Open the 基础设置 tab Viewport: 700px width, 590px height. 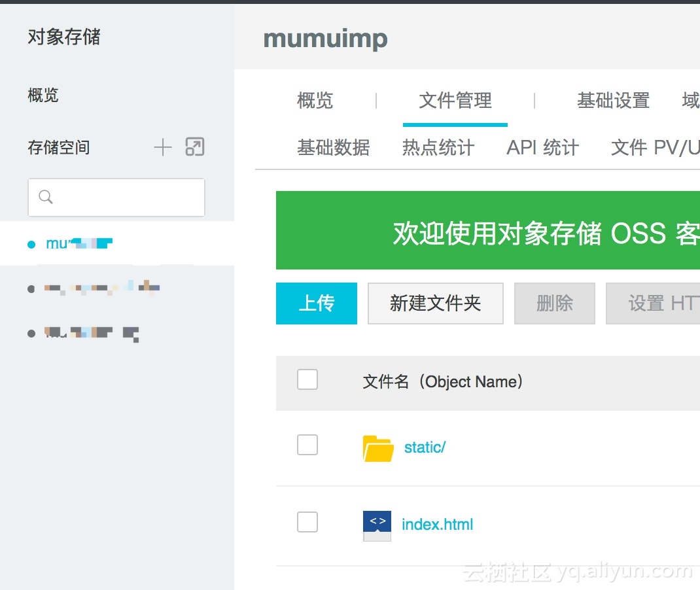(613, 101)
